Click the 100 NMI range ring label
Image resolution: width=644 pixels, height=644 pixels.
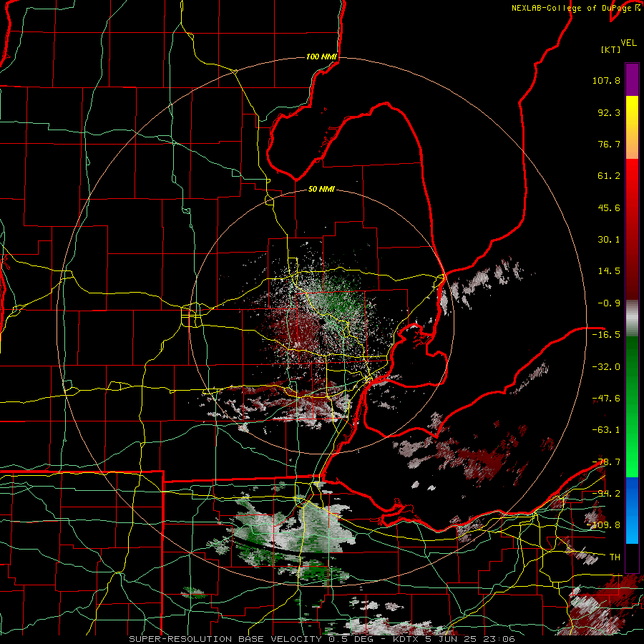coord(321,57)
